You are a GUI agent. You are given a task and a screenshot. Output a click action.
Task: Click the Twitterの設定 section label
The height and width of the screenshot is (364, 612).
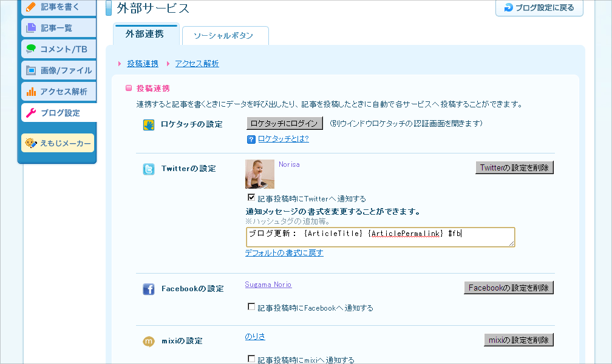pyautogui.click(x=188, y=169)
